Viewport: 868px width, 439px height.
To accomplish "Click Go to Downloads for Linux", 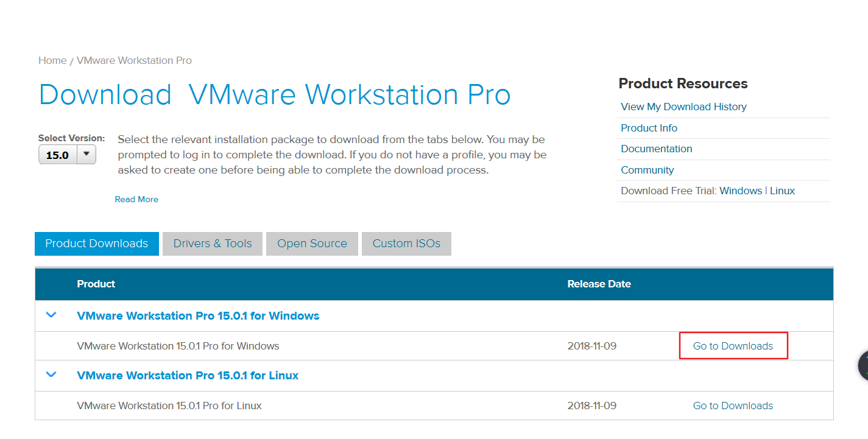I will pos(733,406).
